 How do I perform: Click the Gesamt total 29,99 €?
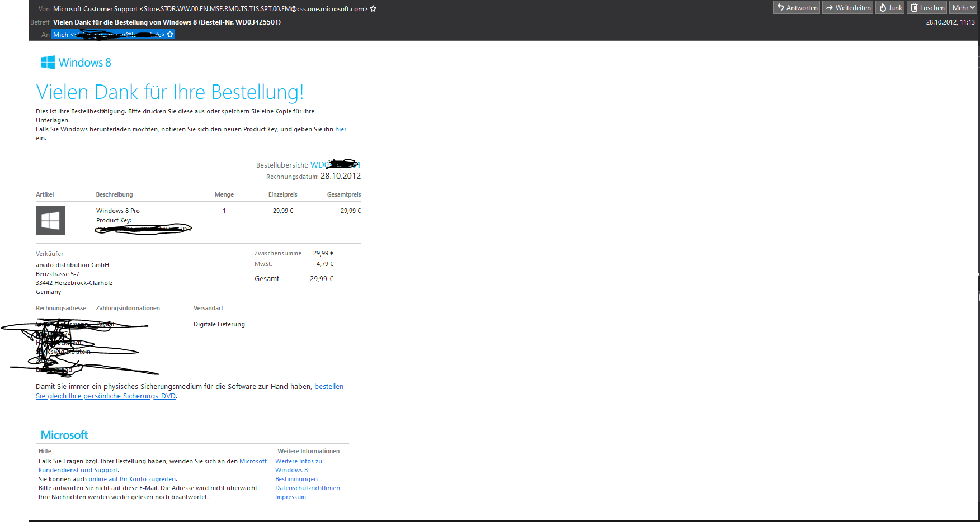(322, 278)
